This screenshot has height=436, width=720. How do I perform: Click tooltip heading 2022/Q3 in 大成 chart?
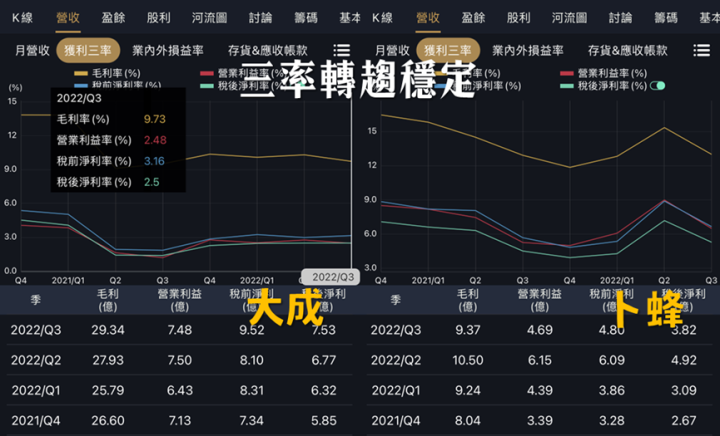[79, 98]
